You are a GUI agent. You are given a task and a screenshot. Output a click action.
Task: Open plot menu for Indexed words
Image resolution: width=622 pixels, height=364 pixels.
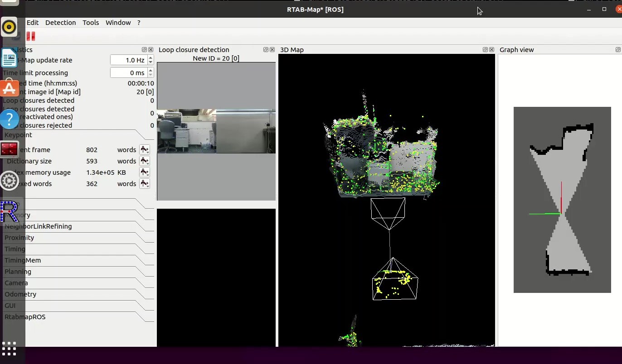pos(144,184)
